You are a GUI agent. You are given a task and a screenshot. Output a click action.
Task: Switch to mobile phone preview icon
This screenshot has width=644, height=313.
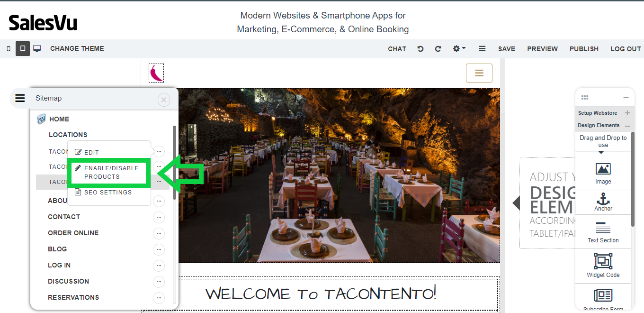9,49
